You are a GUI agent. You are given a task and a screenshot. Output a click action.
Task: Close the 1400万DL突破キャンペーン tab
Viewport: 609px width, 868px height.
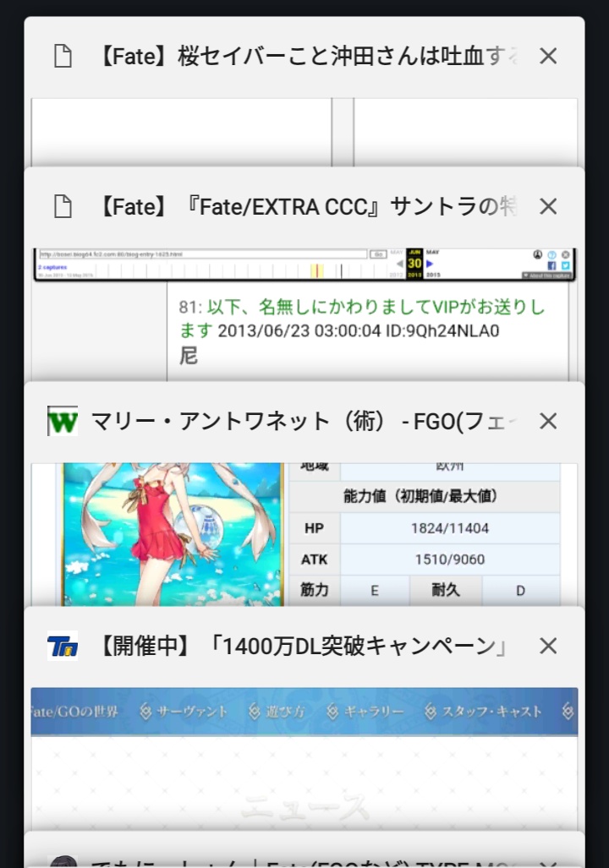click(548, 646)
